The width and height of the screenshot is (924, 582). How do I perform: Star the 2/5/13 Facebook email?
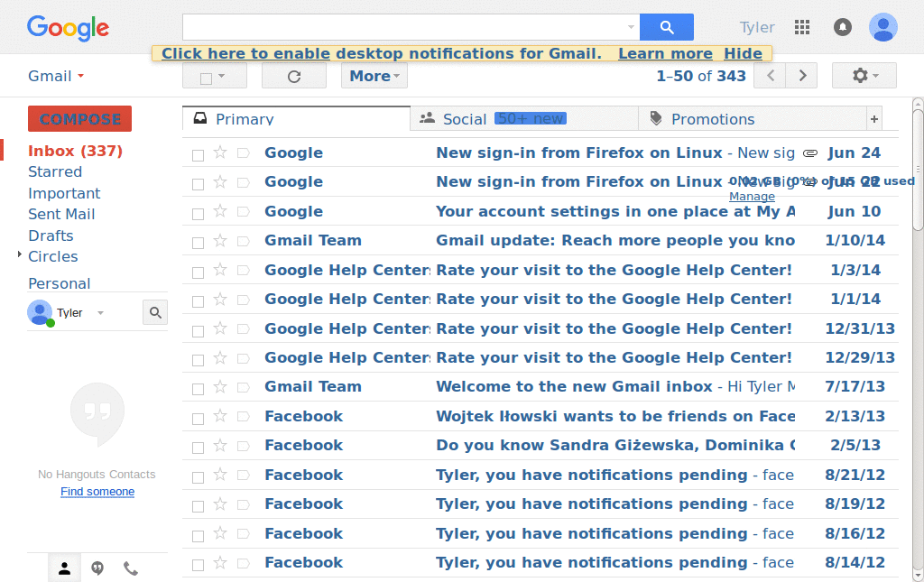pyautogui.click(x=220, y=445)
